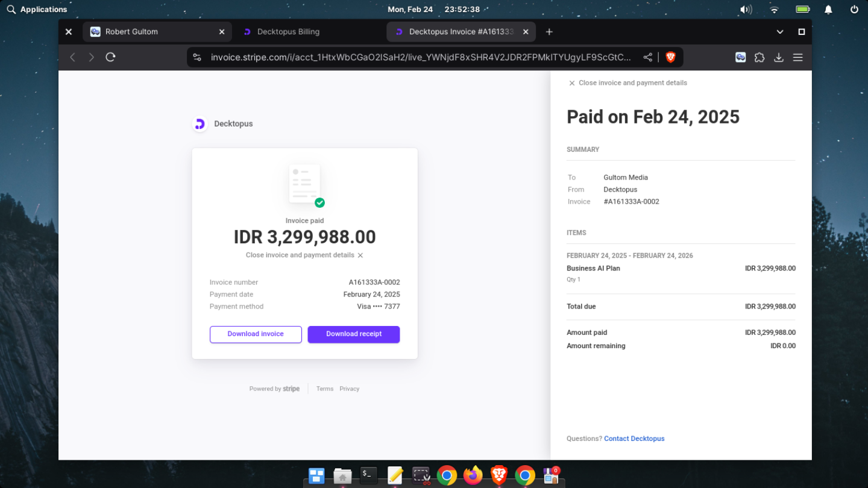Expand the tab list dropdown chevron
868x488 pixels.
780,32
